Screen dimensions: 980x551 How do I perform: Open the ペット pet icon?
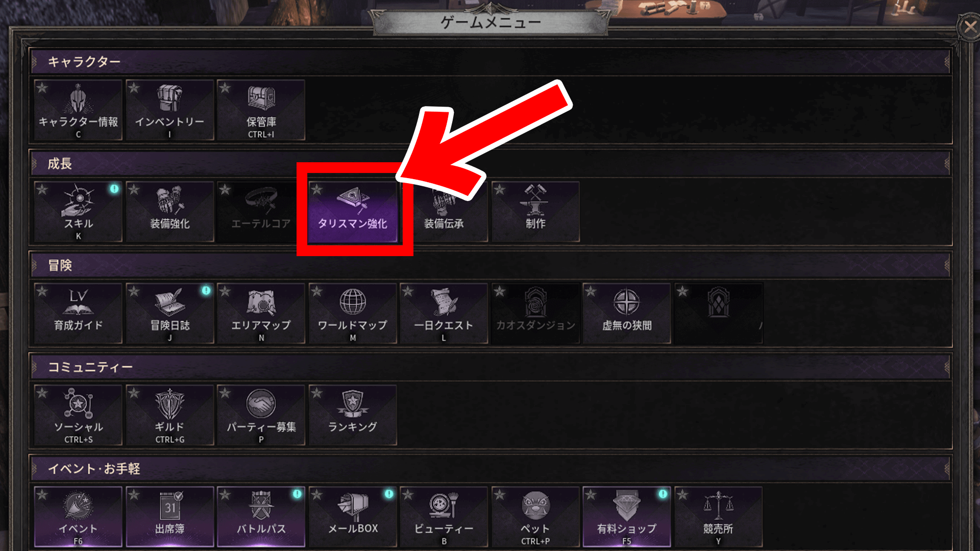tap(535, 506)
